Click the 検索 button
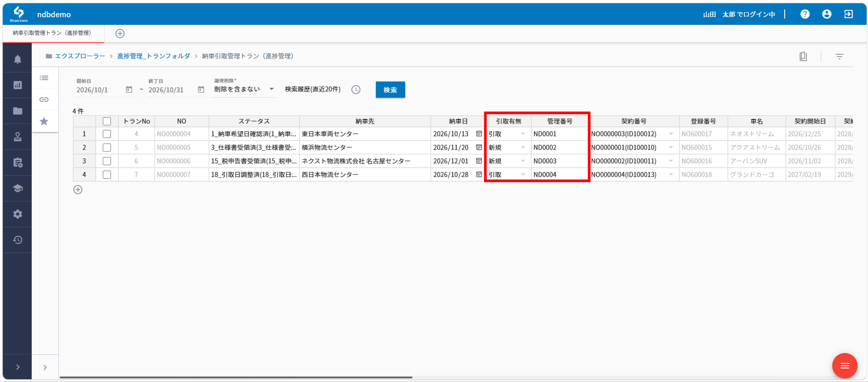This screenshot has width=868, height=382. tap(390, 90)
